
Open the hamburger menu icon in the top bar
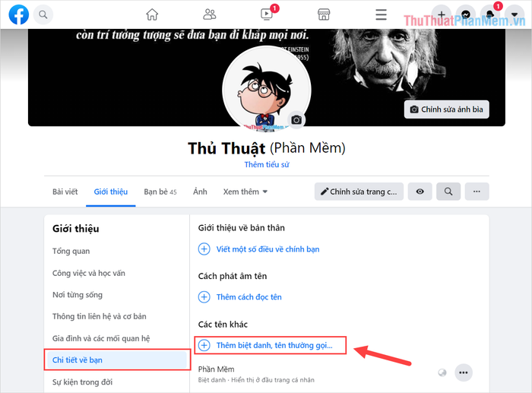[x=381, y=14]
